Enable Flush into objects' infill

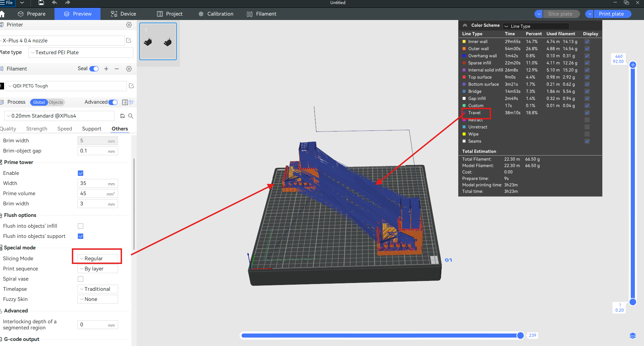click(x=81, y=226)
